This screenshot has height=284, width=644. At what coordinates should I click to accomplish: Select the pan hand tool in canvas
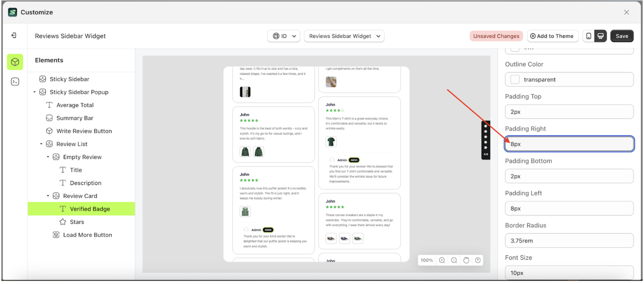[466, 260]
